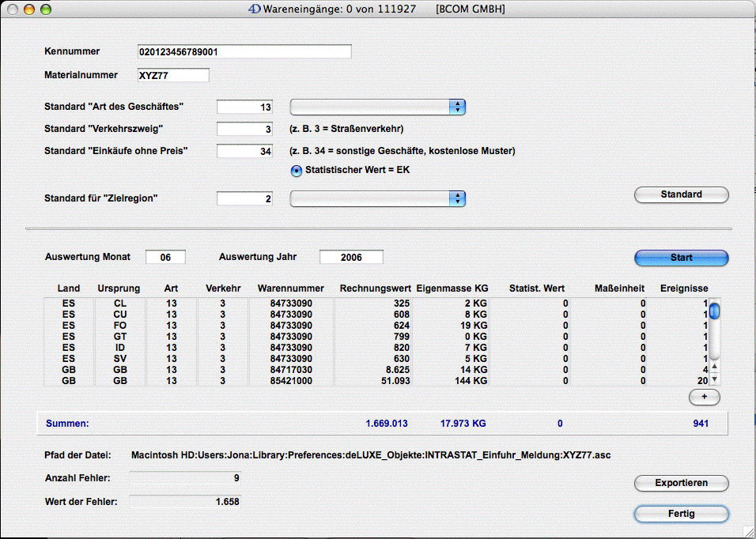Image resolution: width=756 pixels, height=539 pixels.
Task: Select the Auswertung Monat field
Action: pos(165,258)
